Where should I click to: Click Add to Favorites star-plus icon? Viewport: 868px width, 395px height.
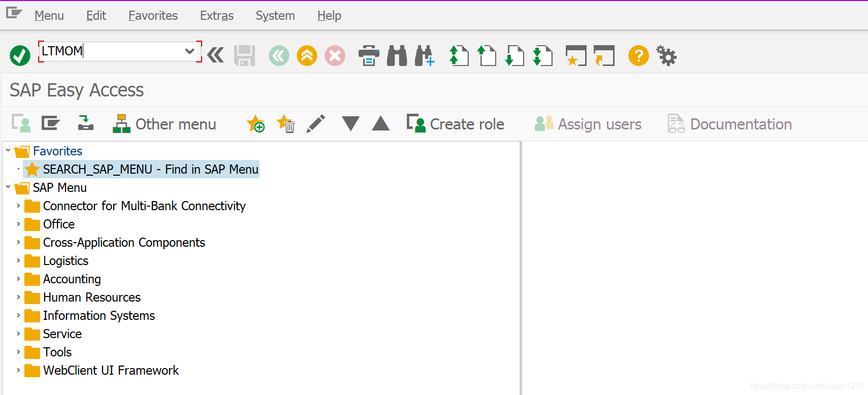coord(255,123)
